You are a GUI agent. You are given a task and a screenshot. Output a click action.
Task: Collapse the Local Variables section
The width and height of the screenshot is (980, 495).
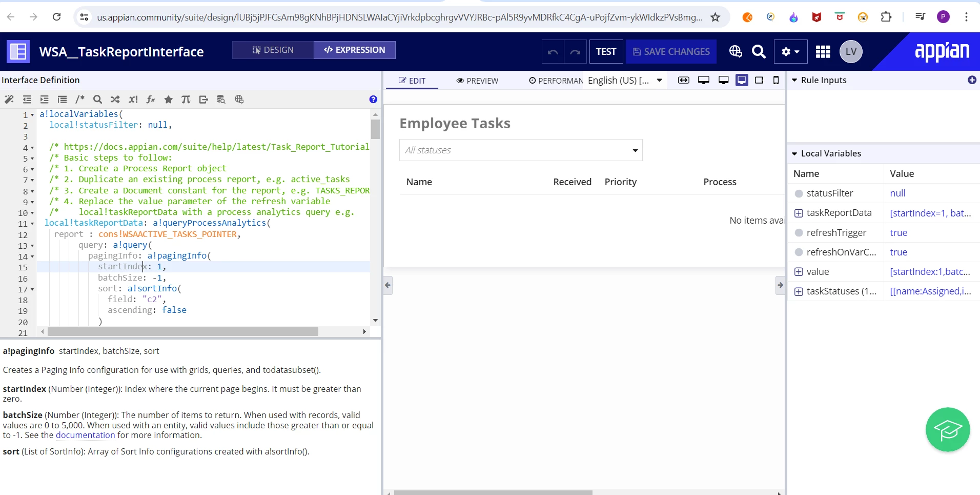[x=794, y=153]
